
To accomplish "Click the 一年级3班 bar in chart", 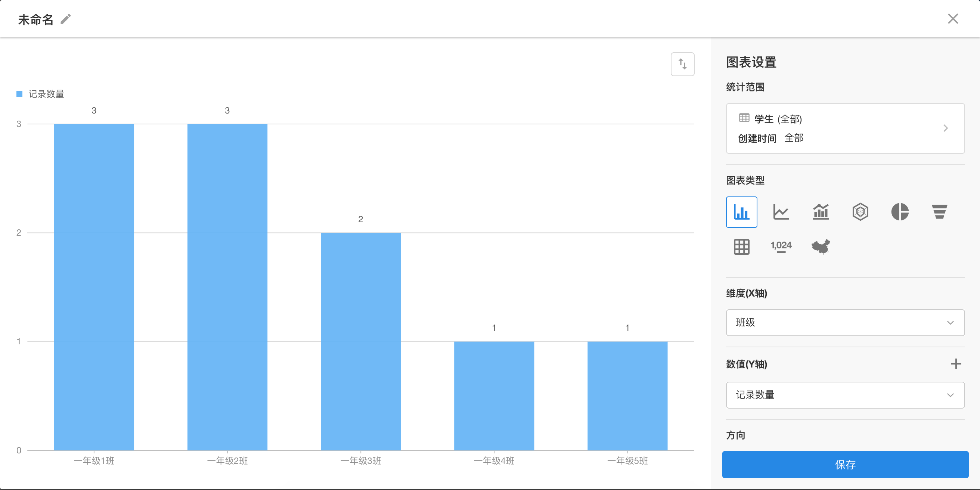I will 360,341.
